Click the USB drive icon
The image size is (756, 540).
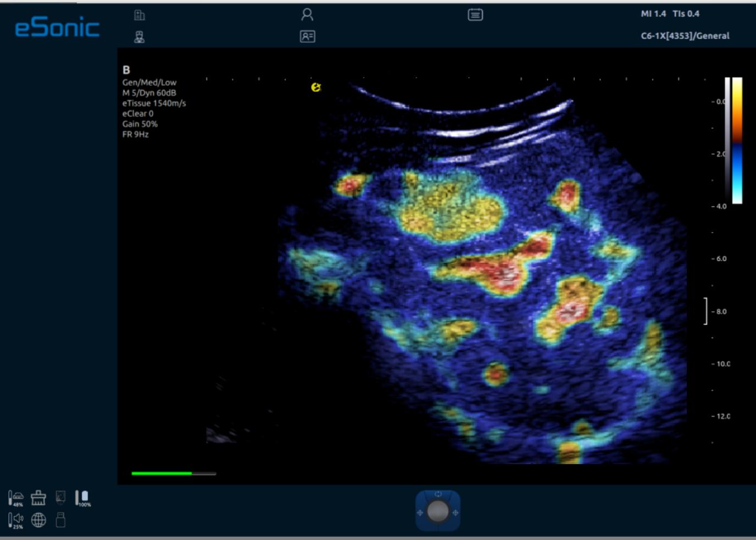pos(60,520)
